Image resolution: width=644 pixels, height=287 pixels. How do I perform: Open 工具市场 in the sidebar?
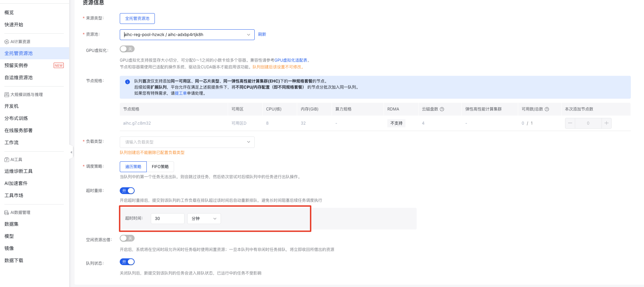(14, 195)
